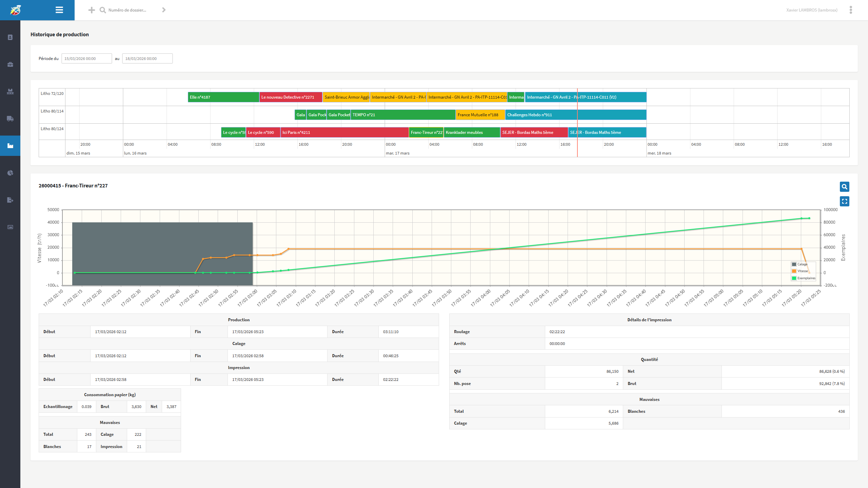
Task: Toggle the hamburger navigation menu
Action: [x=59, y=10]
